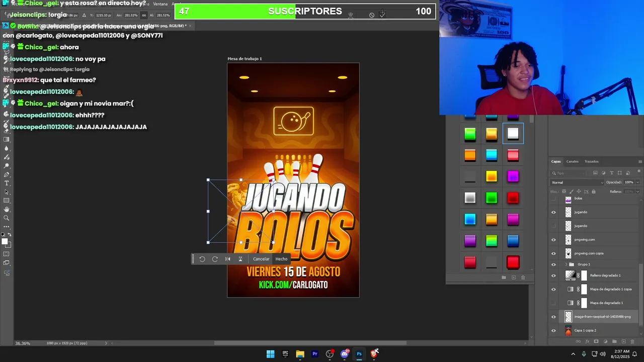Show the second jugando layer

554,226
